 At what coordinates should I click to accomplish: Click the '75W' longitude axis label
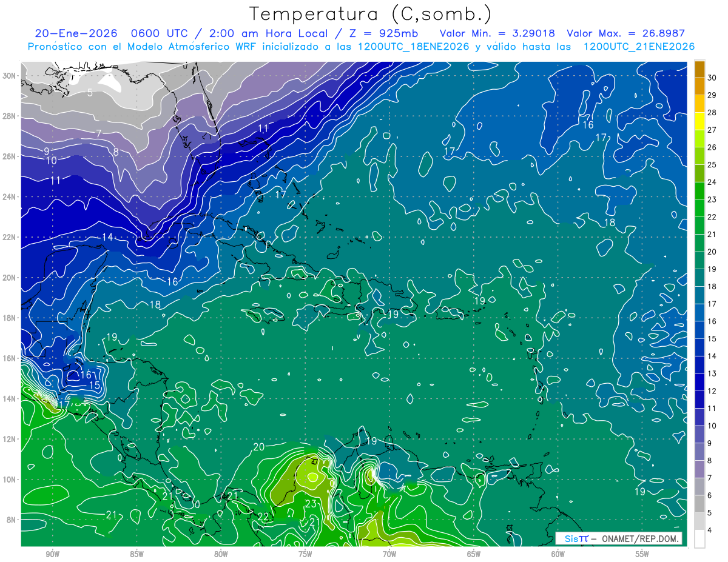tap(305, 554)
